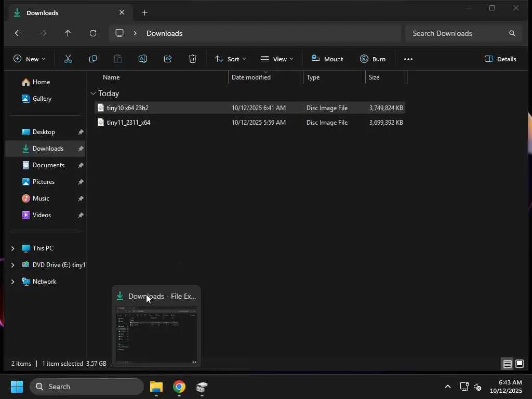Screen dimensions: 532x399
Task: Sort by the Size column header
Action: point(374,77)
